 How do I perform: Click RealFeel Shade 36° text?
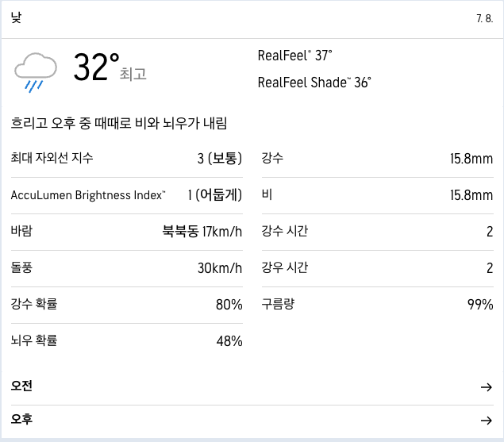(314, 83)
